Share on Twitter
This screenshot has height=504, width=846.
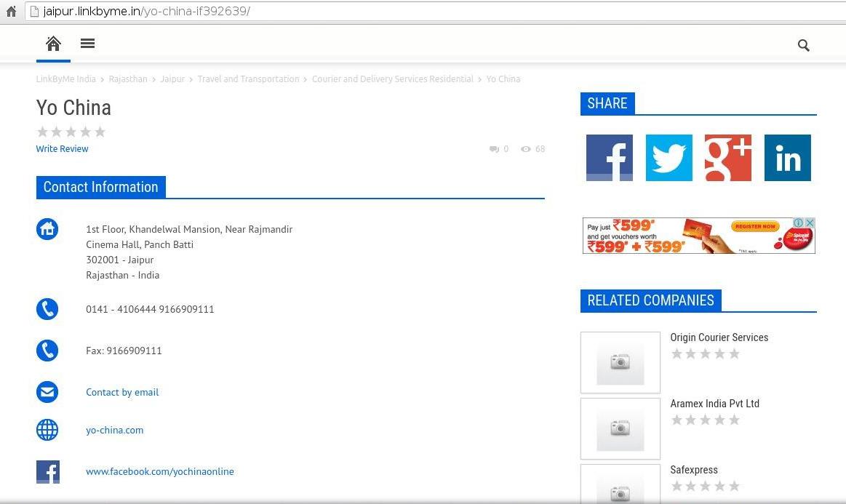point(669,158)
